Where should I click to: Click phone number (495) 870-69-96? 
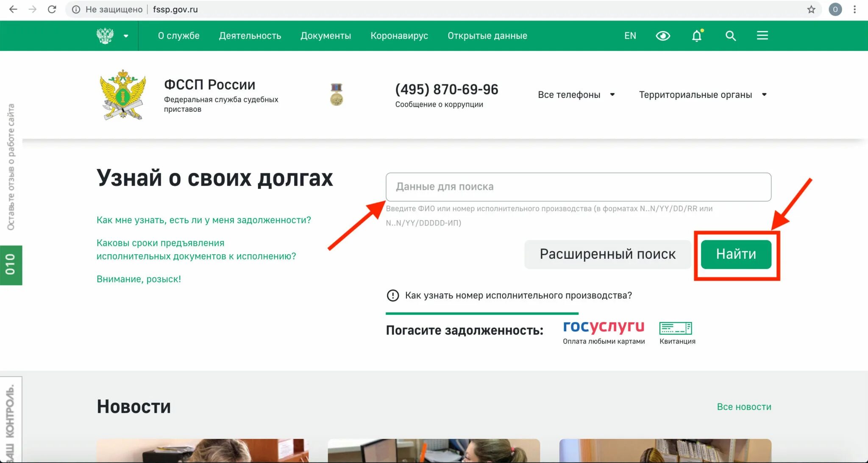447,89
